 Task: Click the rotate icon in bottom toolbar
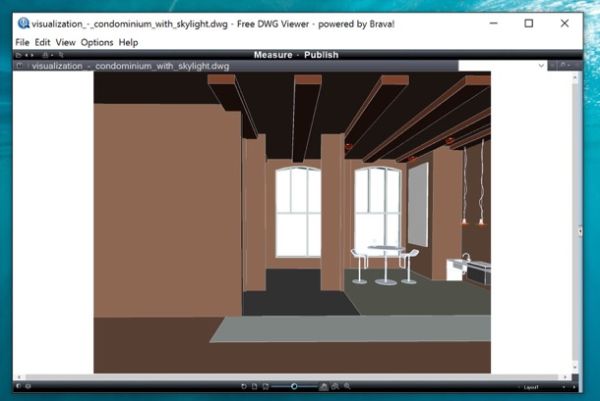pos(244,386)
